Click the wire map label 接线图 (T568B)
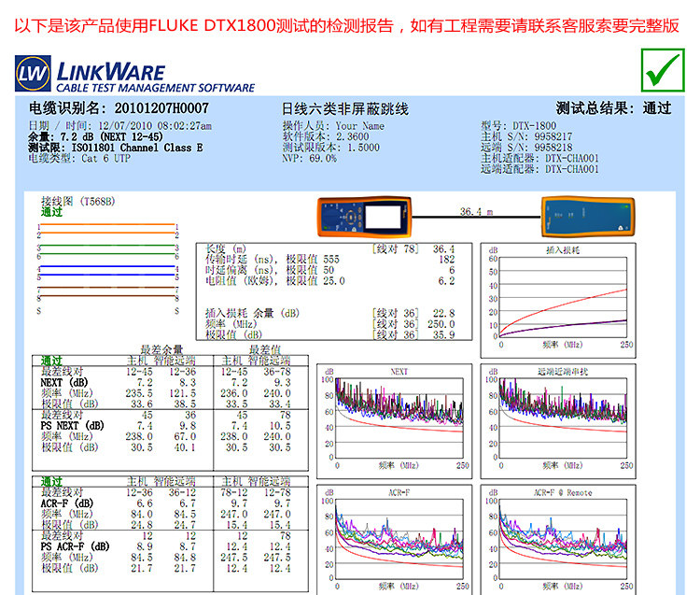Screen dimensions: 700x595 click(x=78, y=202)
